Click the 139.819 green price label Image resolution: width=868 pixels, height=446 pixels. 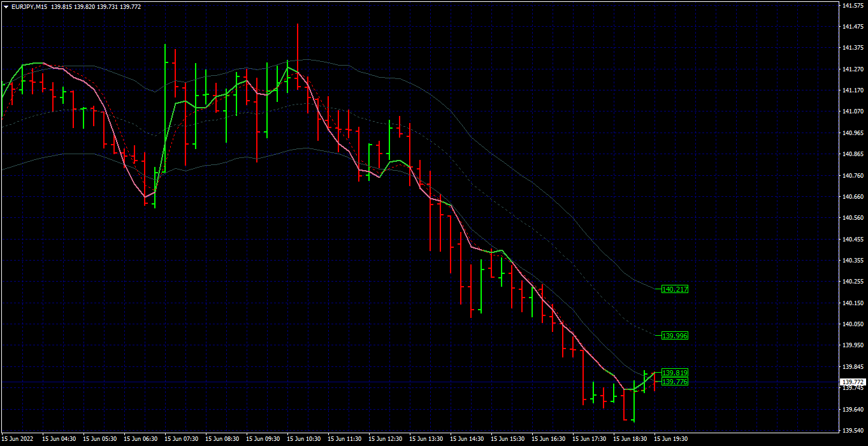(x=675, y=373)
